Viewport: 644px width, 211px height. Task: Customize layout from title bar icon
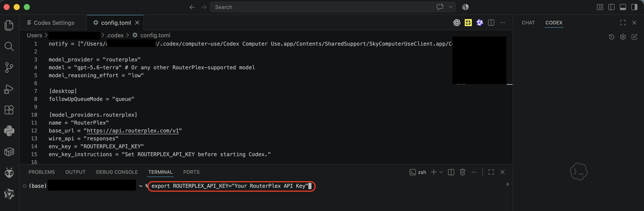[600, 7]
